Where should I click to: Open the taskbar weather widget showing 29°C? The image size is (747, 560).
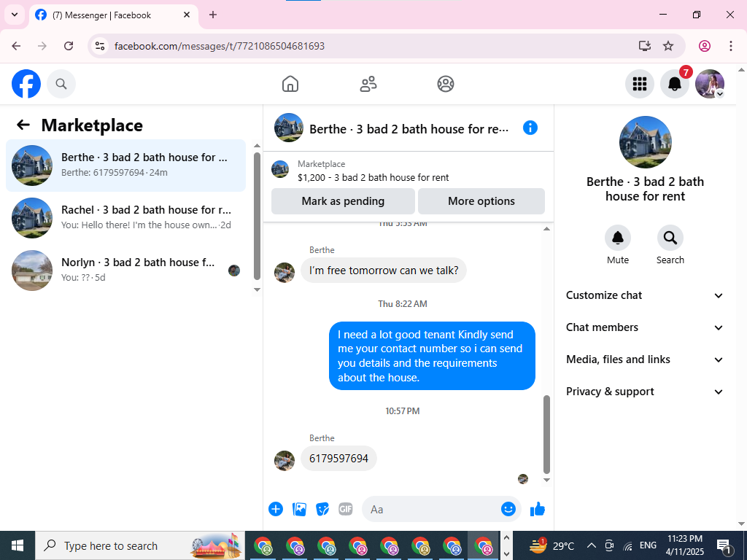click(x=553, y=545)
